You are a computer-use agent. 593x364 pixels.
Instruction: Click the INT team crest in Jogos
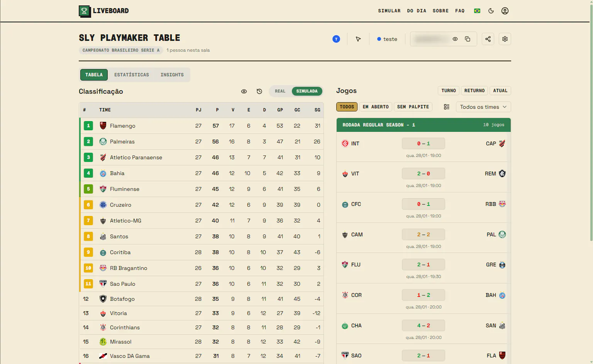(x=345, y=143)
